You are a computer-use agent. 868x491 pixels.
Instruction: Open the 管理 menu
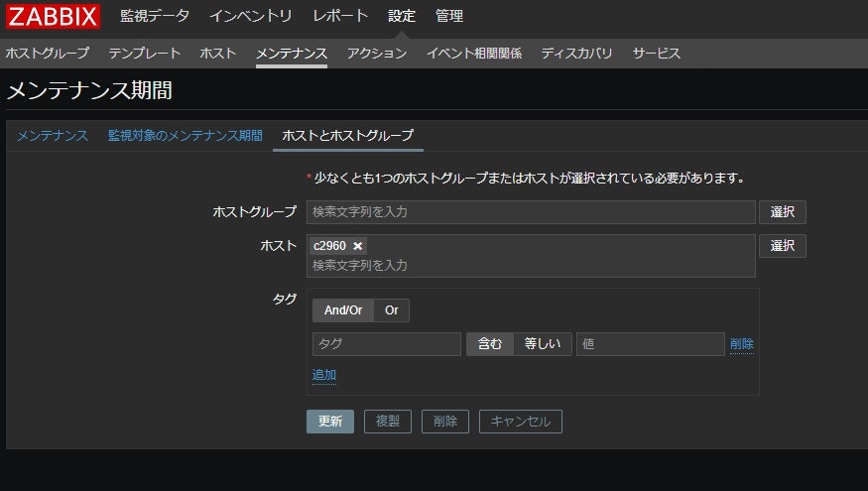(449, 16)
